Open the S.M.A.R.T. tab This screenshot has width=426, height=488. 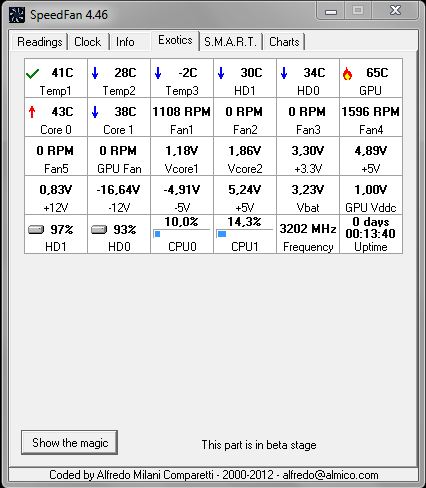click(x=230, y=42)
